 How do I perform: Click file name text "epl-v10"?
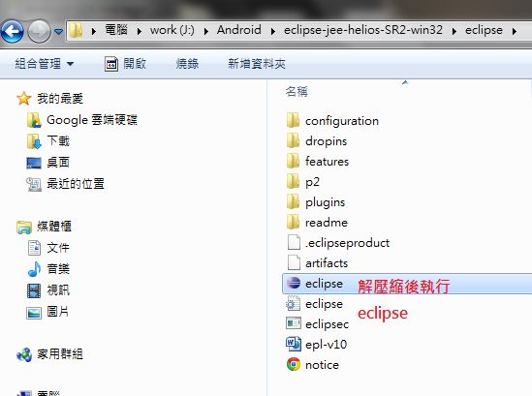[326, 345]
